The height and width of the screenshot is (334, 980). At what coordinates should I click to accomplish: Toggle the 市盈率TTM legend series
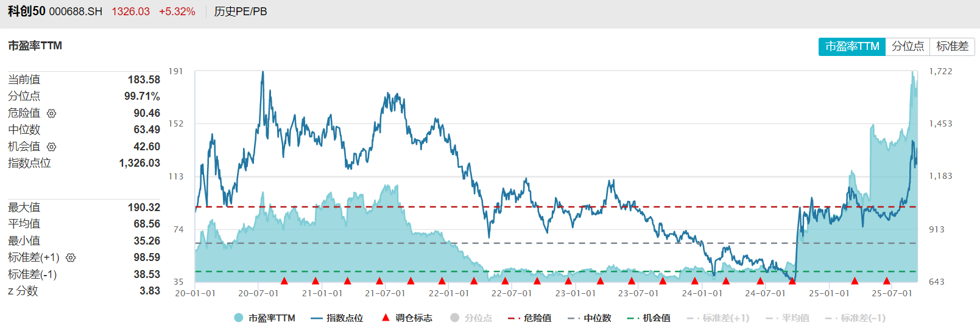pyautogui.click(x=265, y=318)
